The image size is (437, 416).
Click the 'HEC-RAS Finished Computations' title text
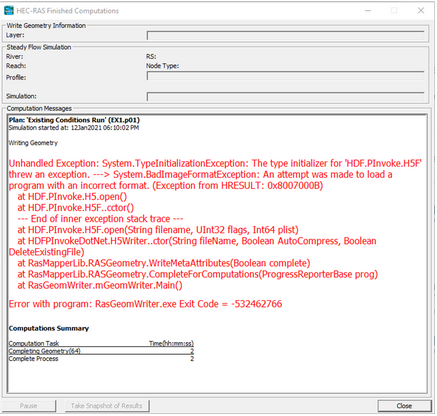click(x=68, y=11)
